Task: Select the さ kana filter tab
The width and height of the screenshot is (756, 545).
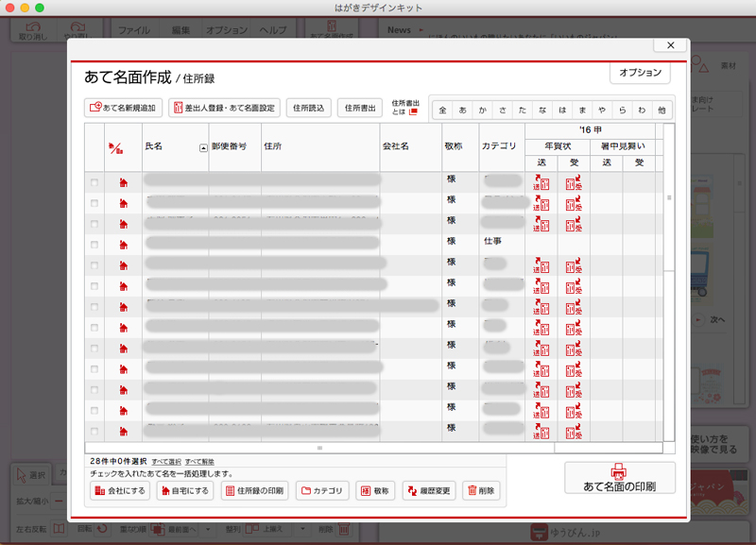Action: point(503,111)
